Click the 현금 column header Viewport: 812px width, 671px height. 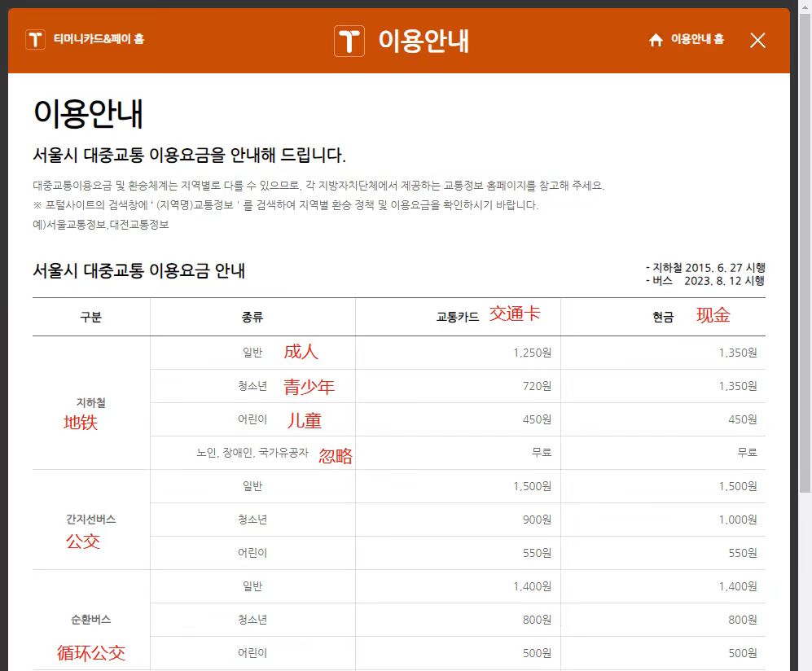click(x=663, y=317)
